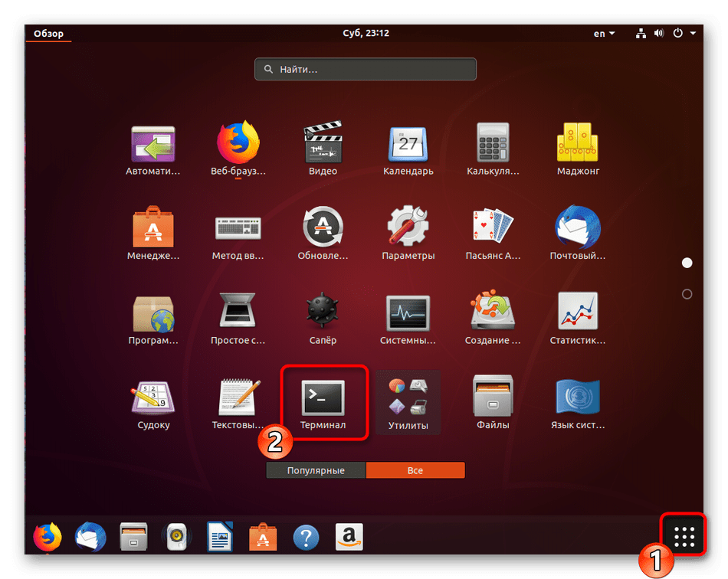Switch to the Популярные tab
Viewport: 728px width, 579px height.
(x=316, y=470)
